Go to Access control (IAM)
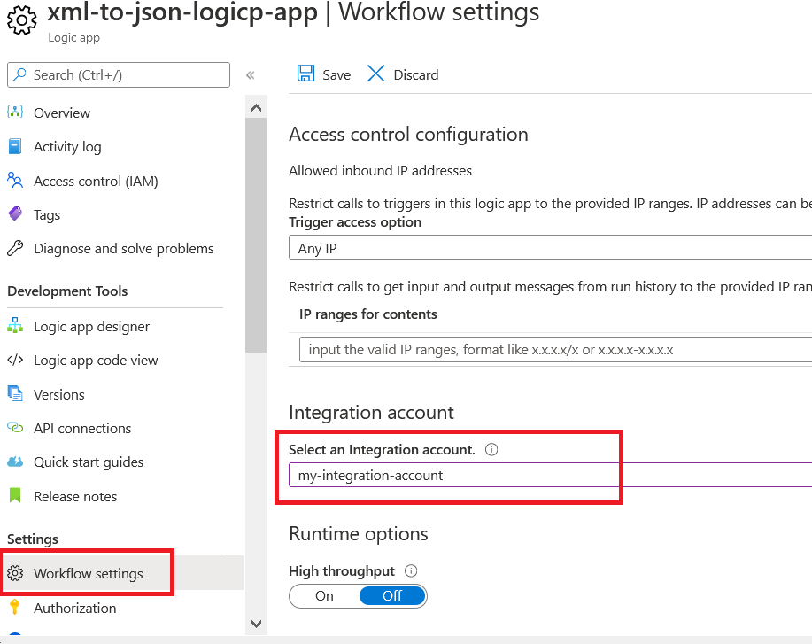This screenshot has width=812, height=644. (x=96, y=182)
